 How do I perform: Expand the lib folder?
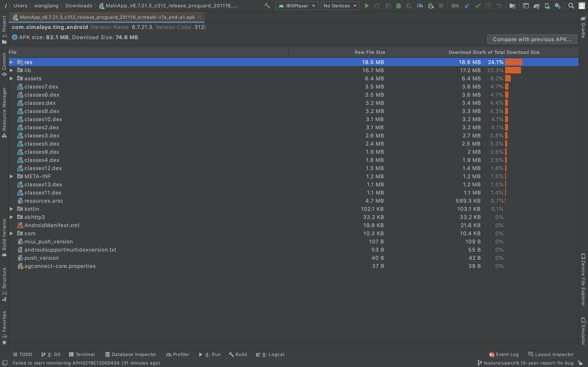point(11,70)
